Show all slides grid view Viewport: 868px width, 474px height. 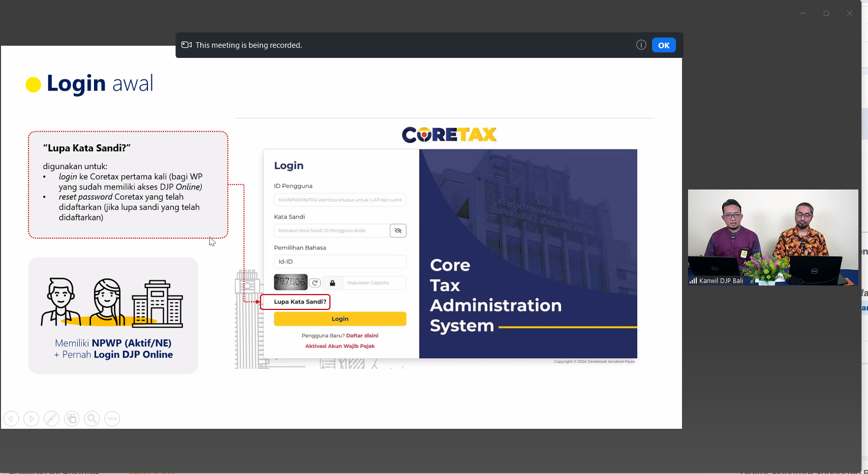72,419
